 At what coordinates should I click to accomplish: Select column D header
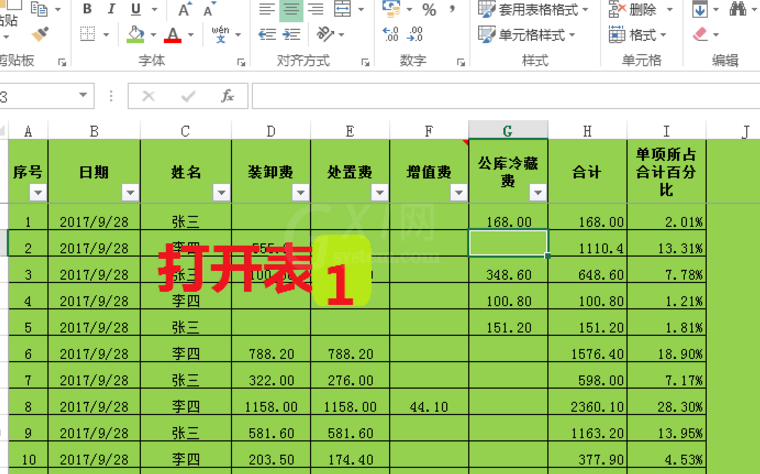point(271,130)
